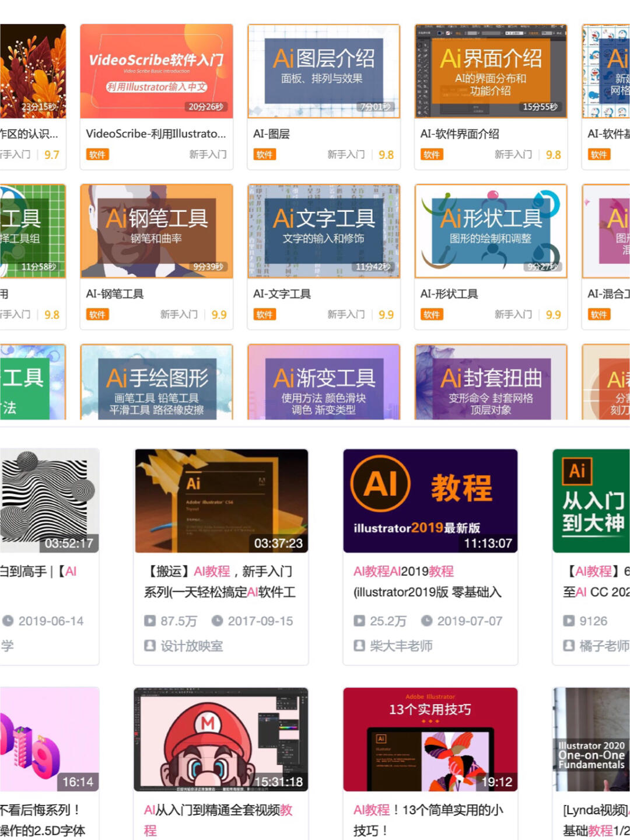Open the "VideoScribe软件入门" video thumbnail
This screenshot has height=840, width=630.
(156, 71)
